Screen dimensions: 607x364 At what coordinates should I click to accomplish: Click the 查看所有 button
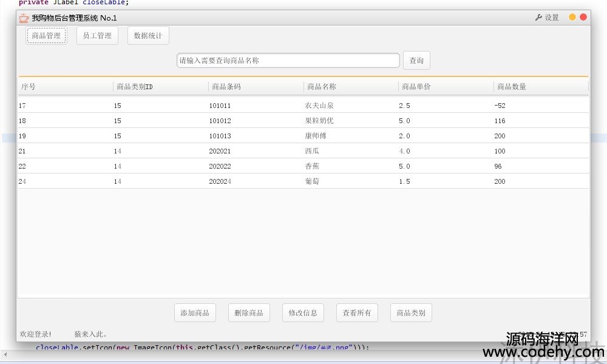(x=357, y=312)
